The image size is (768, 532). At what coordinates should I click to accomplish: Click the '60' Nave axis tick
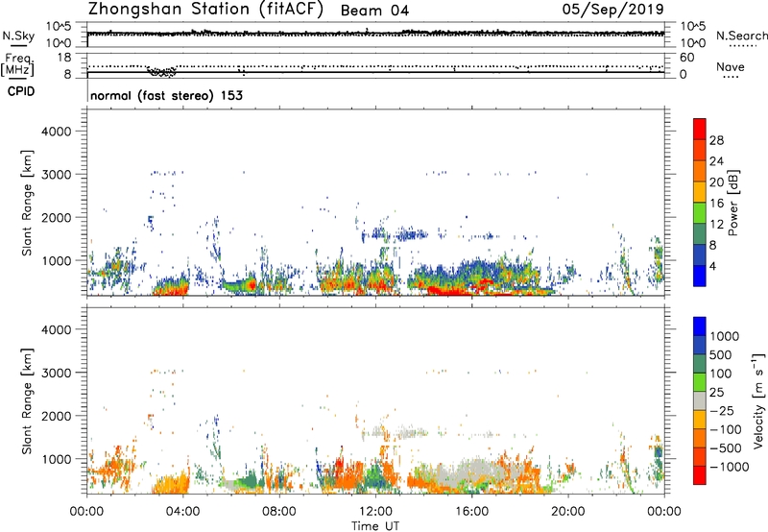coord(686,58)
